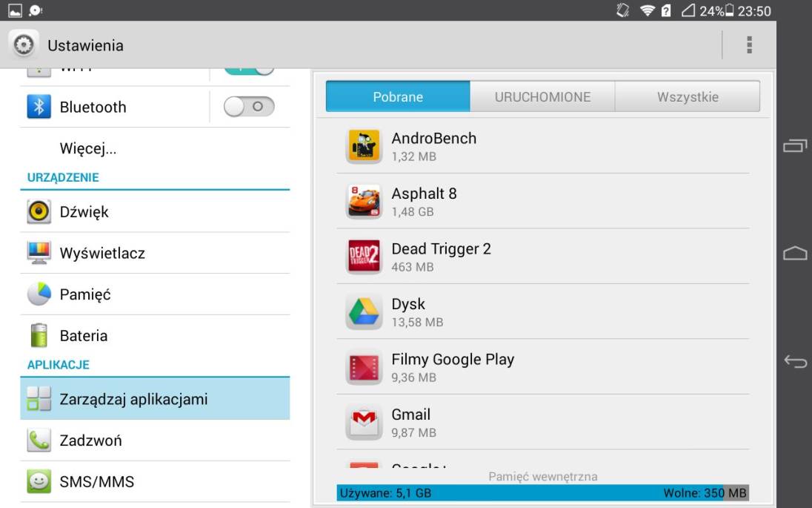The width and height of the screenshot is (812, 508).
Task: Open Dysk app details
Action: (x=543, y=311)
